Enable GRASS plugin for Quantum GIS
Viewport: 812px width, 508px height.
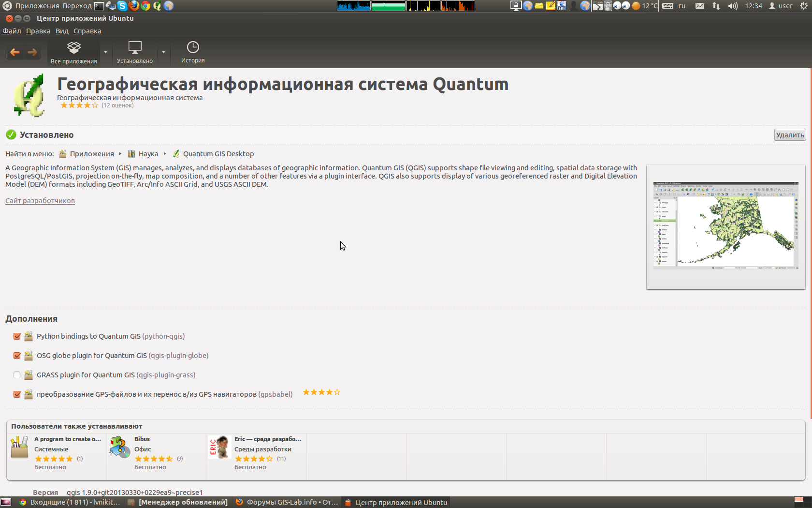point(17,375)
